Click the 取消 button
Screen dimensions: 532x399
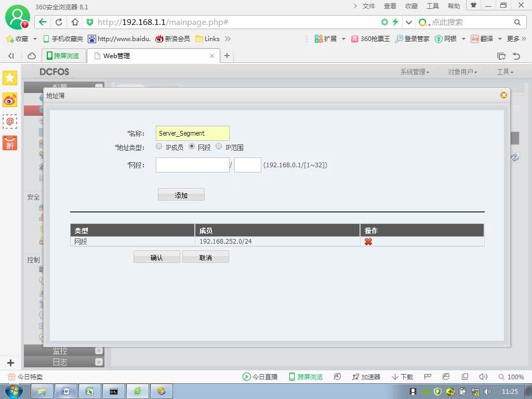[206, 257]
